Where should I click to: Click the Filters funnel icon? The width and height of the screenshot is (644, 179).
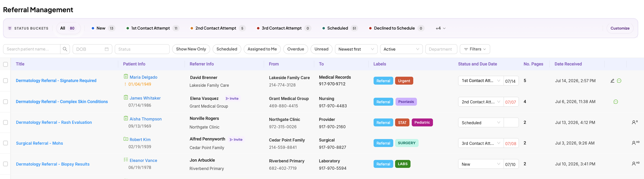coord(466,49)
